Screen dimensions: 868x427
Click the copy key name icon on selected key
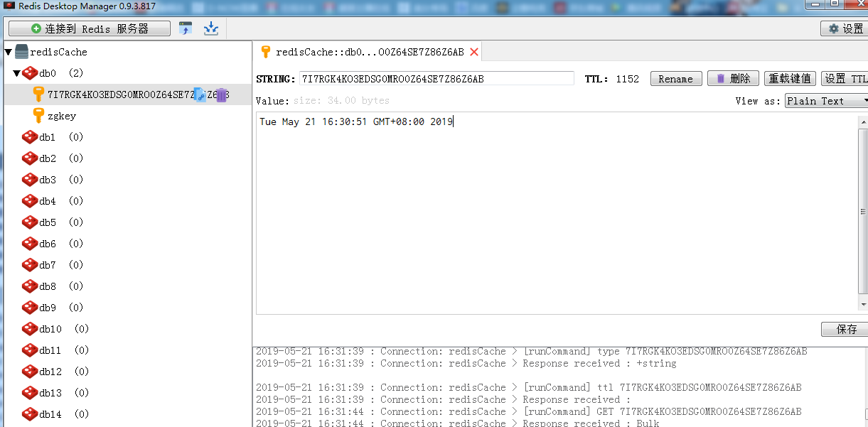[x=200, y=94]
